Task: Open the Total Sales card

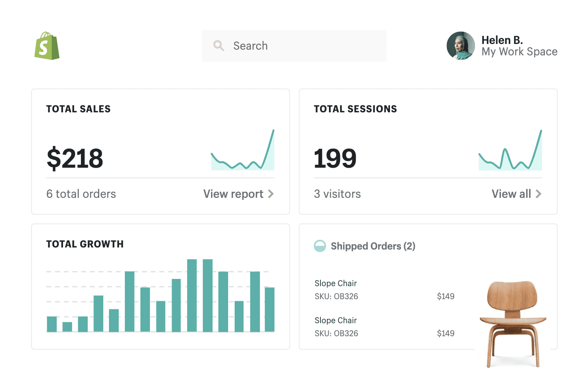Action: point(160,151)
